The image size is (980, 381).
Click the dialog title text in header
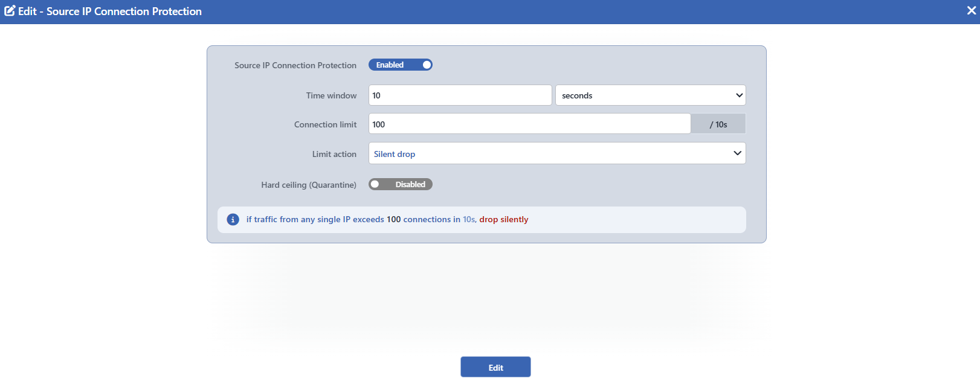(x=110, y=11)
